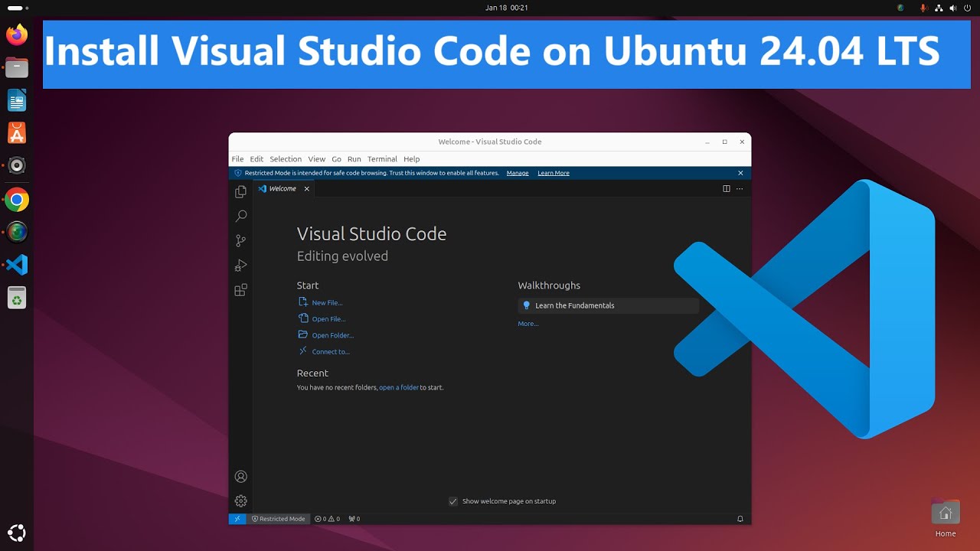980x551 pixels.
Task: Open Files manager from the dock
Action: (17, 67)
